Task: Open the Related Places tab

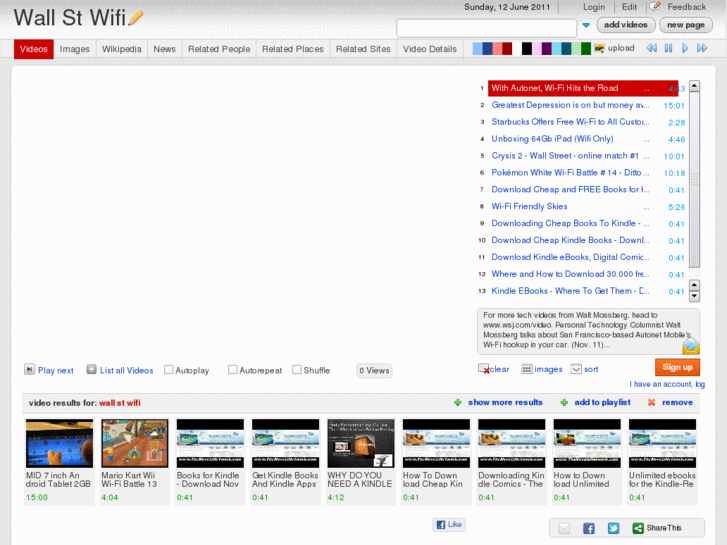Action: (293, 49)
